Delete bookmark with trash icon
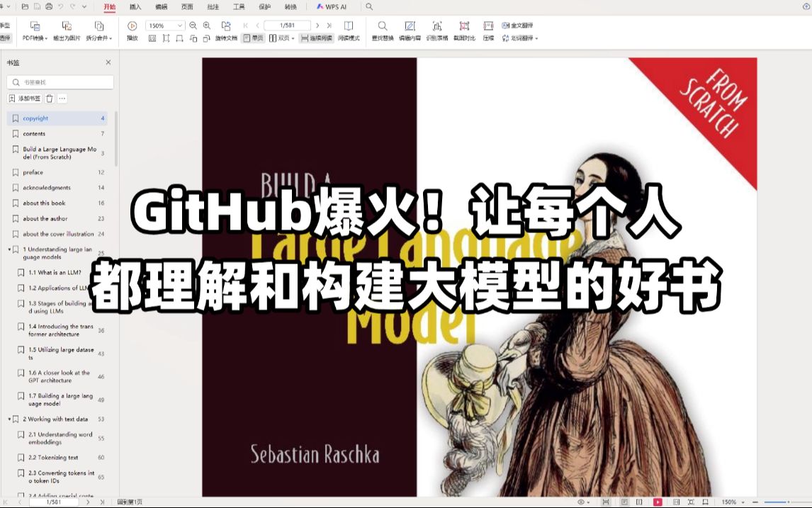Image resolution: width=812 pixels, height=508 pixels. (49, 98)
